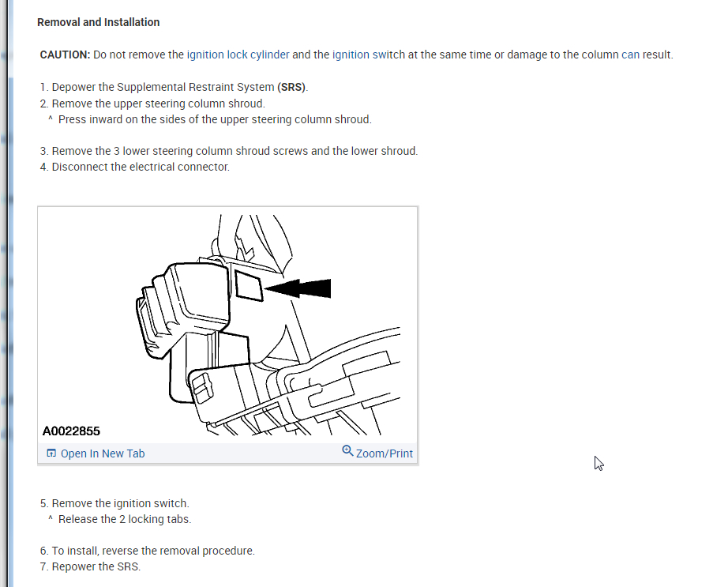Click step 4 'Disconnect the electrical connector'
Image resolution: width=728 pixels, height=587 pixels.
(x=135, y=167)
